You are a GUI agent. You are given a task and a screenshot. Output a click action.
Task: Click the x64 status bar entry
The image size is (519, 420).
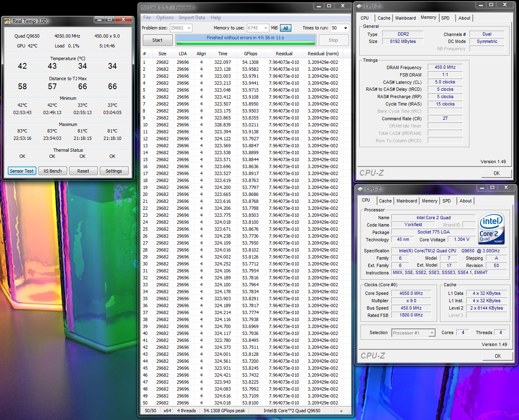tap(167, 411)
